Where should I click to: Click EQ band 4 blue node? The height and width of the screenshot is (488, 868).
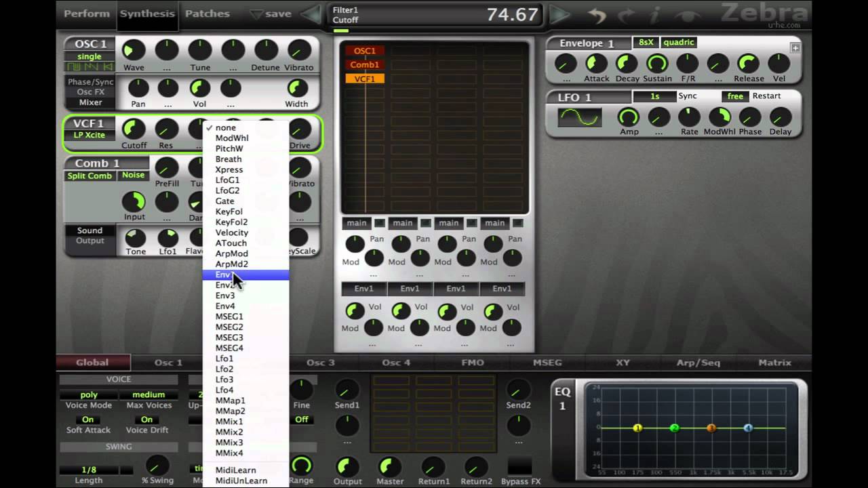tap(748, 428)
